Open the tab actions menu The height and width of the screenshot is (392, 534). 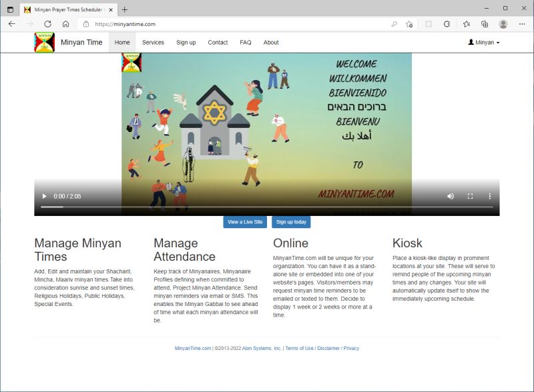tap(10, 9)
